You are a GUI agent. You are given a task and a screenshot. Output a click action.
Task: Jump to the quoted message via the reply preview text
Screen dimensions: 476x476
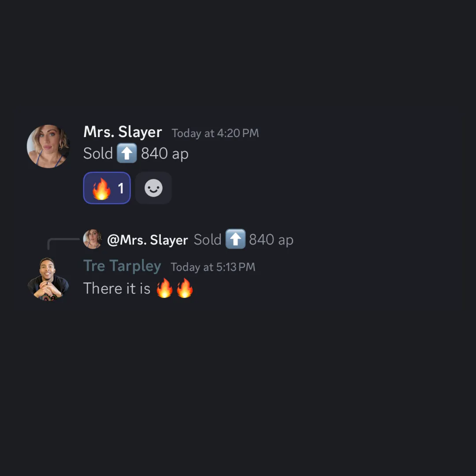tap(243, 239)
